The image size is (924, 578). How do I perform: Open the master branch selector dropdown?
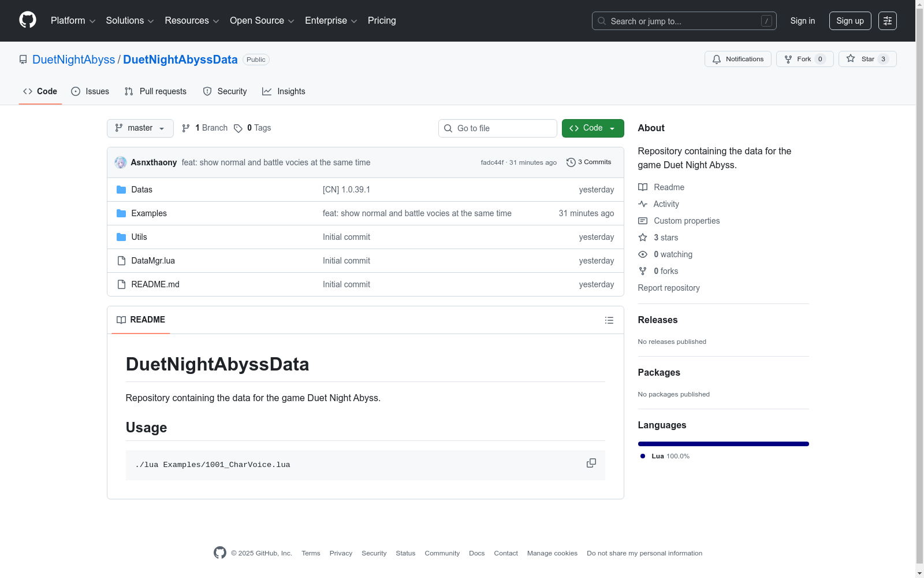pos(140,128)
